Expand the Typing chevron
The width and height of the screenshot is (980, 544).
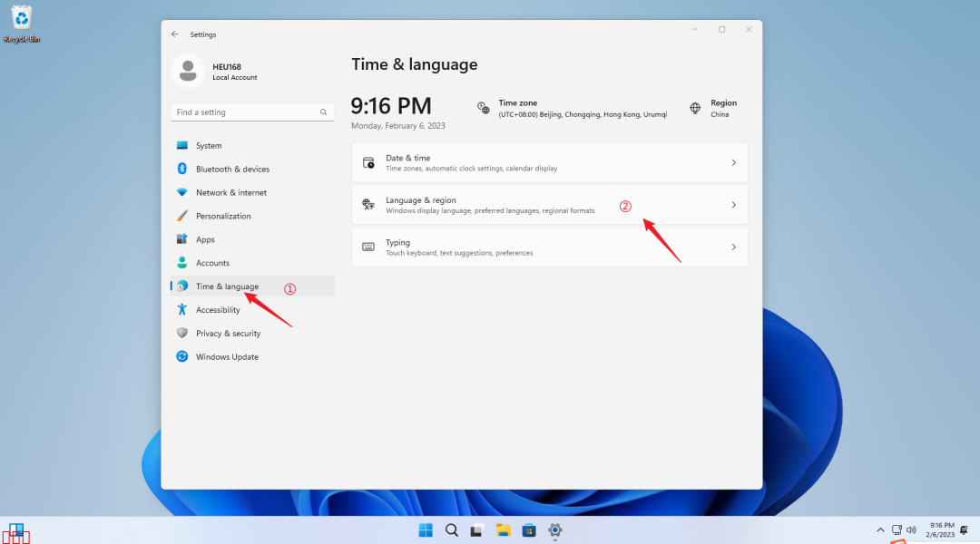click(x=734, y=248)
